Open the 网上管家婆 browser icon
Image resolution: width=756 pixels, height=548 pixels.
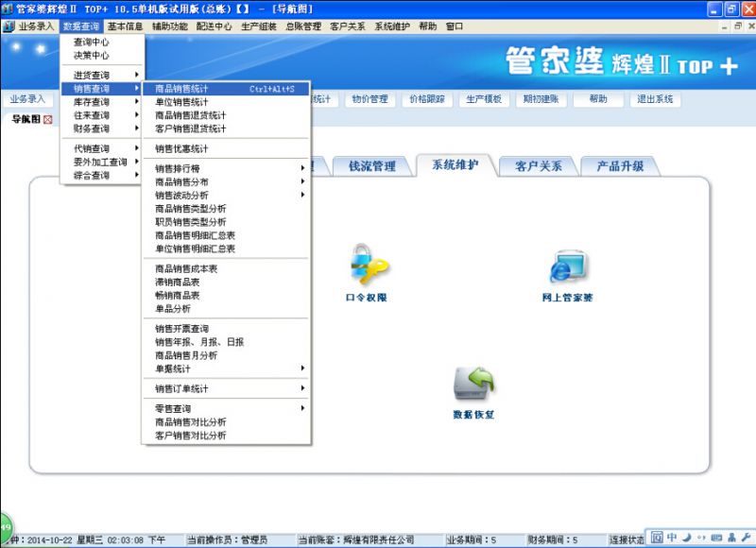click(x=569, y=266)
